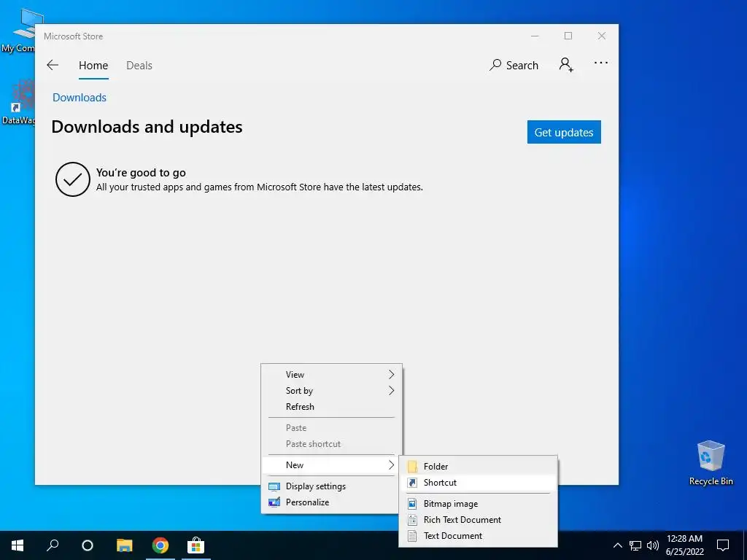This screenshot has width=747, height=560.
Task: Switch to the Deals tab
Action: 139,66
